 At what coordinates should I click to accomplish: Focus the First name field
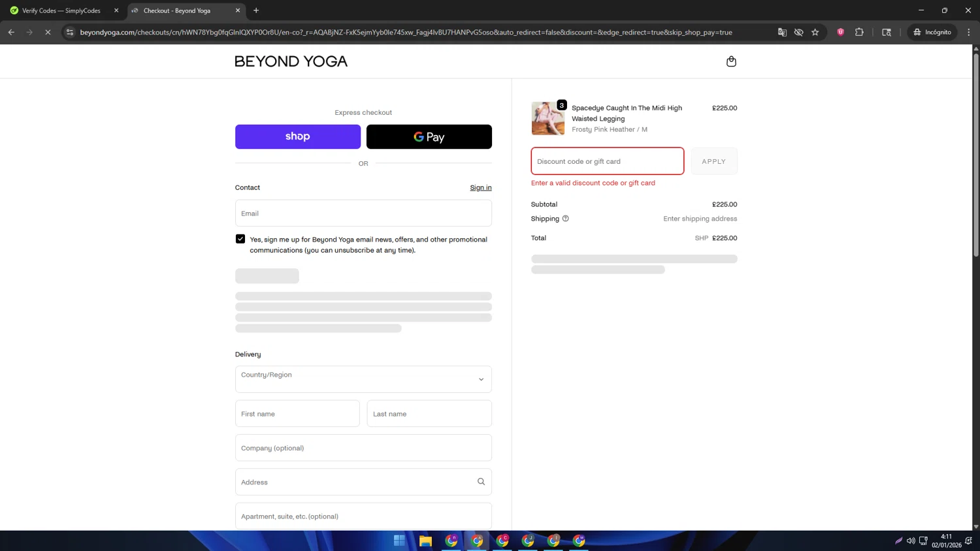[x=297, y=414]
